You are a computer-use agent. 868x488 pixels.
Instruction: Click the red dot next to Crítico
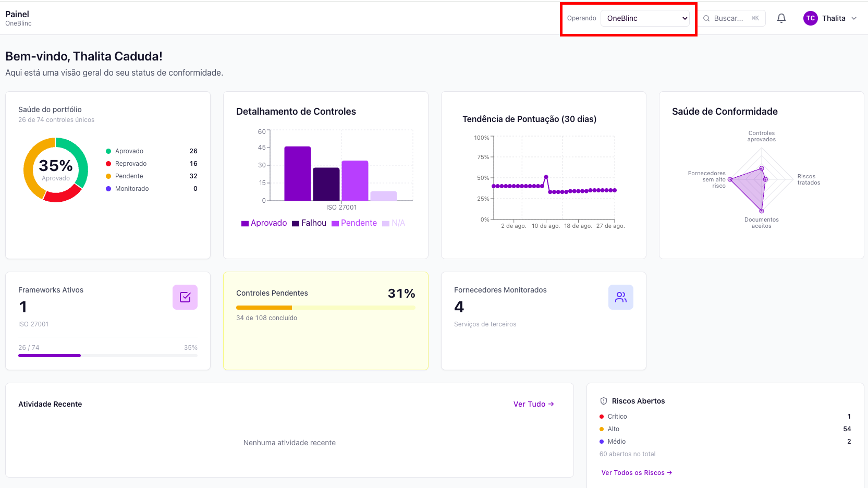tap(602, 417)
